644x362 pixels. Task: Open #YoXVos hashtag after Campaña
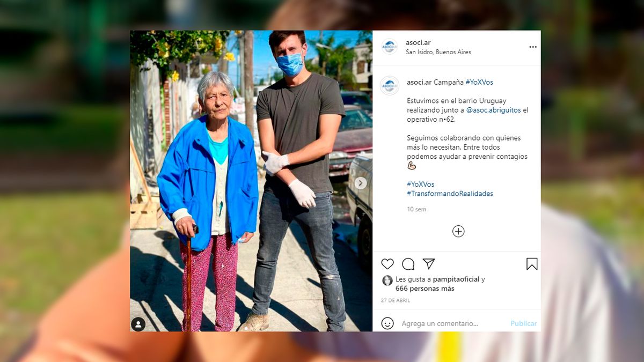479,82
